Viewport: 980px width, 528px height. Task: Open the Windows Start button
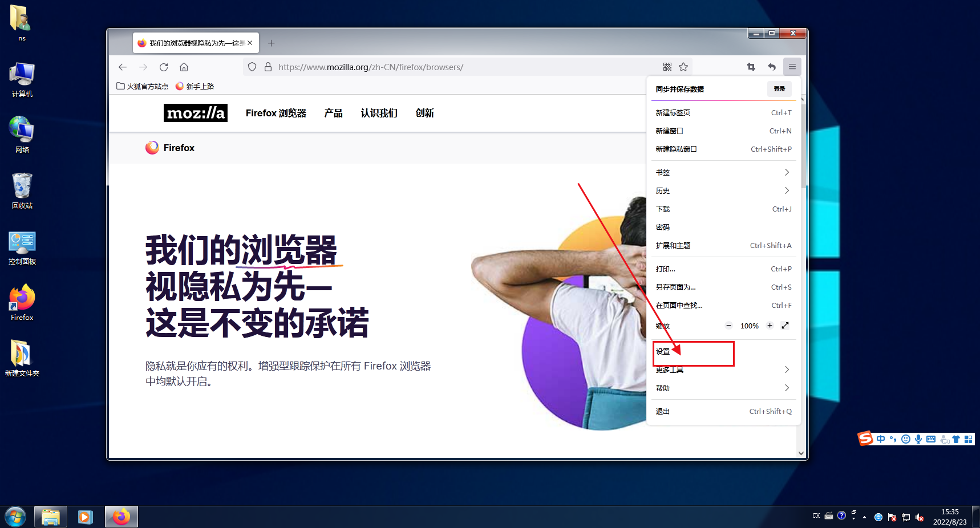(15, 517)
